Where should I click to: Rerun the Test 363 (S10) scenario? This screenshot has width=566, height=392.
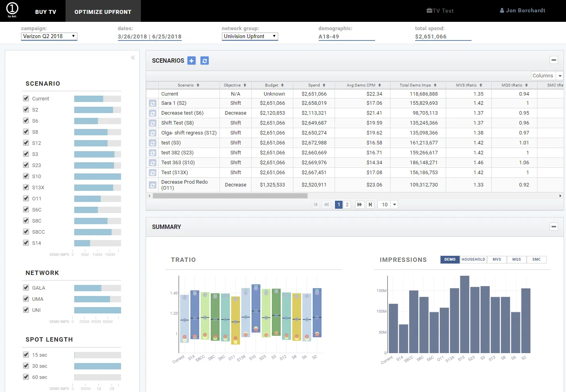152,163
